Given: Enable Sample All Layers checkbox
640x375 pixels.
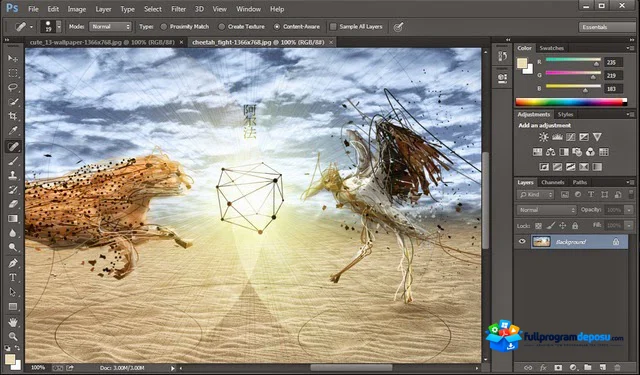Looking at the screenshot, I should coord(333,27).
